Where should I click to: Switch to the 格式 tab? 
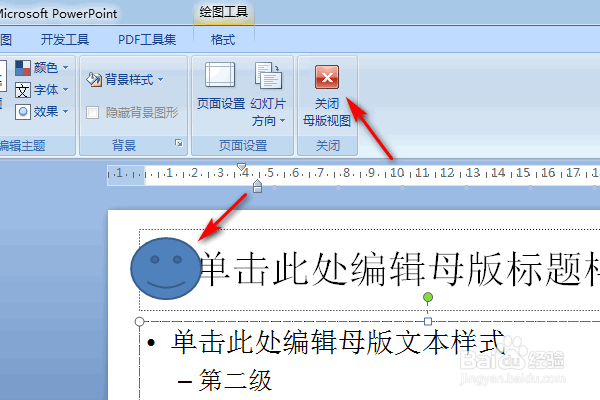(223, 39)
